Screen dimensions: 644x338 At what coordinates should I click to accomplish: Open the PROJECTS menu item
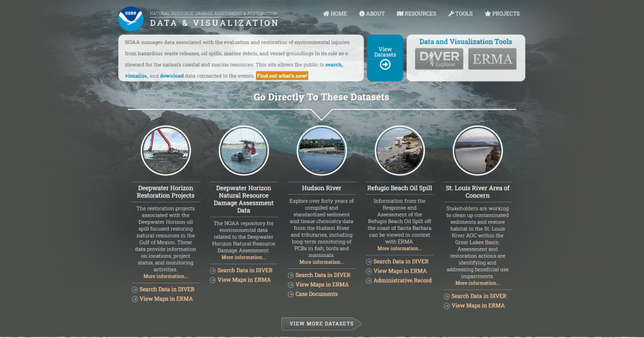click(502, 14)
